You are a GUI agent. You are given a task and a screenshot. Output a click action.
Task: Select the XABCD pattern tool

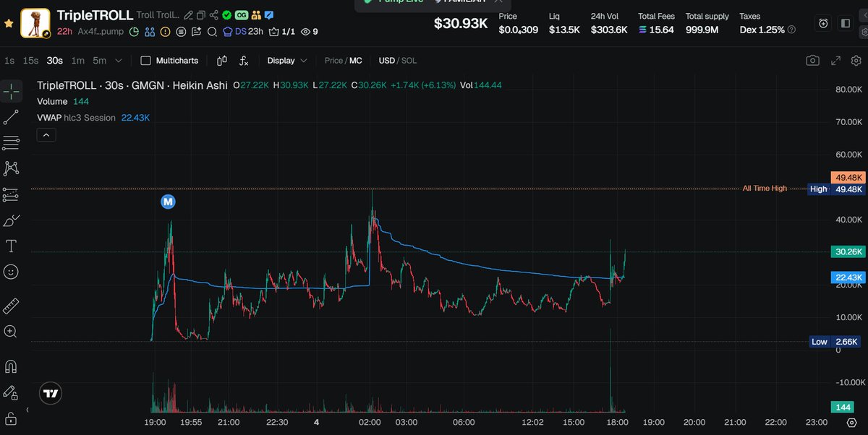[11, 168]
